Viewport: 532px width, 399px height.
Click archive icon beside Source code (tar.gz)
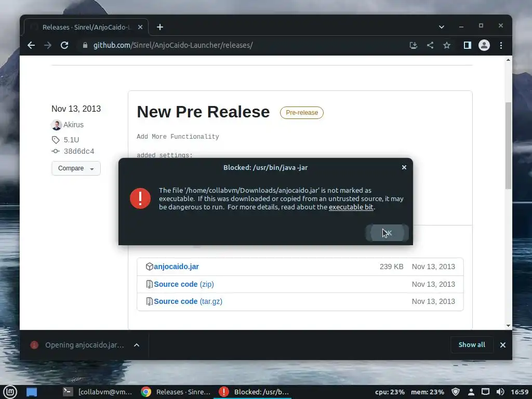pos(149,301)
